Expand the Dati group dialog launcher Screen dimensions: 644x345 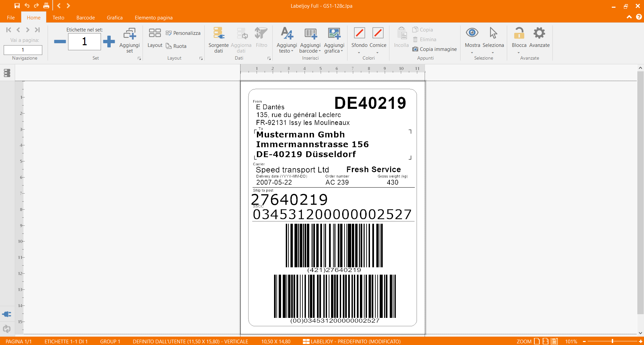click(269, 58)
